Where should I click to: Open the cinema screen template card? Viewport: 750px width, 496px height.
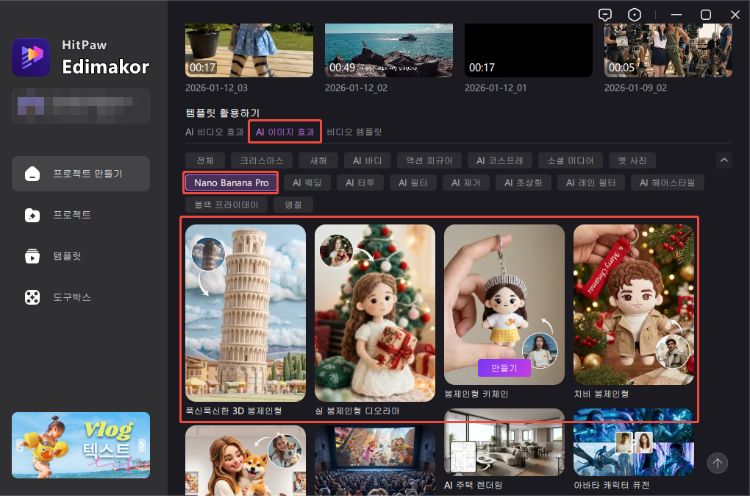click(375, 461)
